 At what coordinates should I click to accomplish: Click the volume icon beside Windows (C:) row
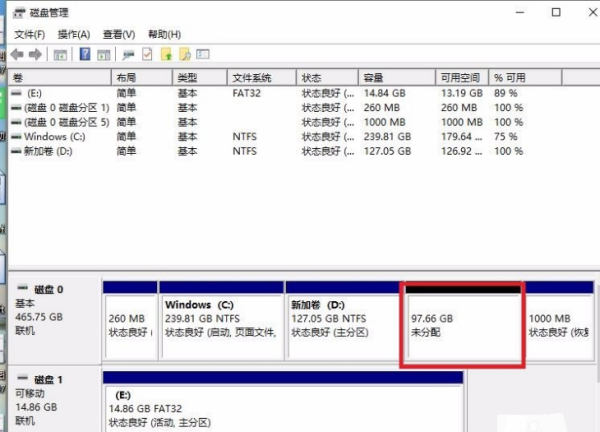point(16,137)
